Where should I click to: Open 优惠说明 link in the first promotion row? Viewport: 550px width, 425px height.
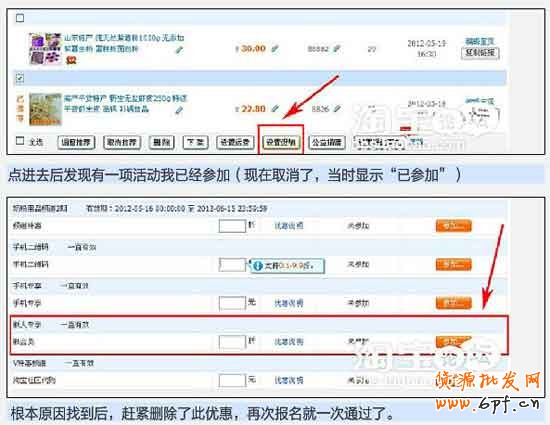pos(289,226)
